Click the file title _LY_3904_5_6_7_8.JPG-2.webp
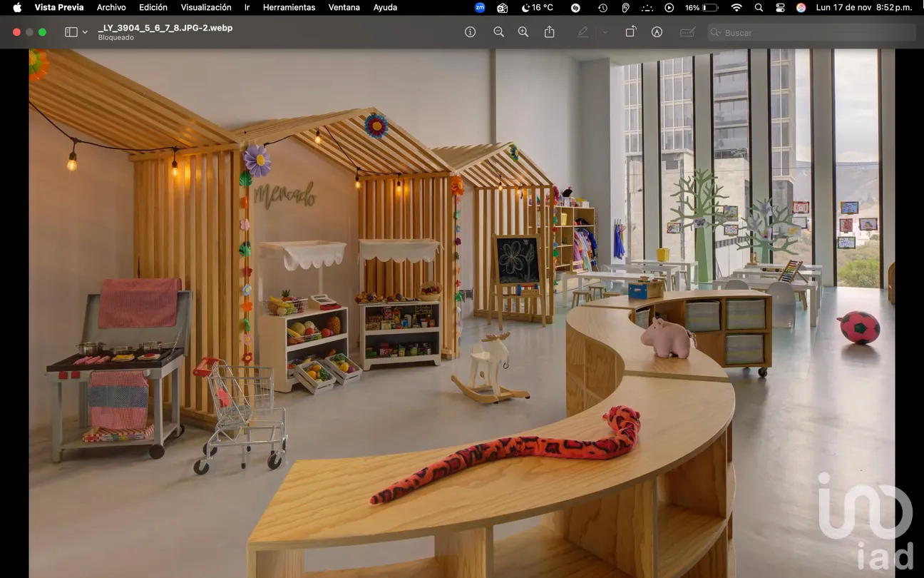The height and width of the screenshot is (578, 924). coord(165,28)
